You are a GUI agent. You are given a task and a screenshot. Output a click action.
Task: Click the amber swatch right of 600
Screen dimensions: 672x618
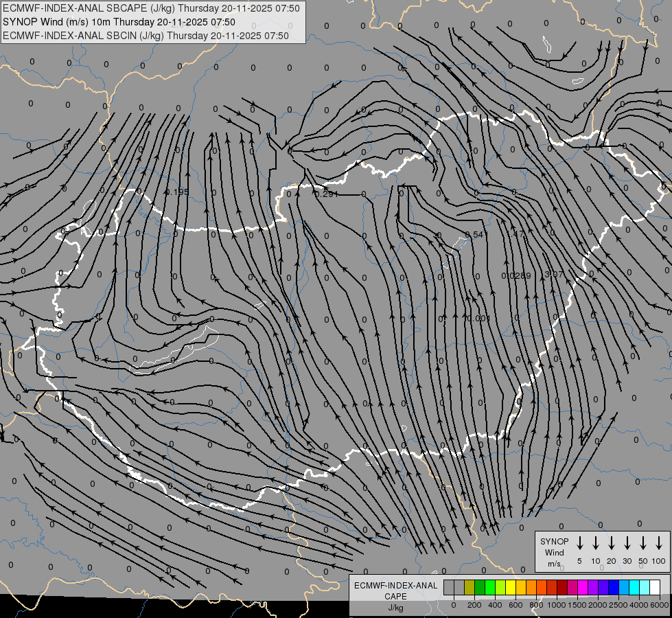[x=521, y=587]
